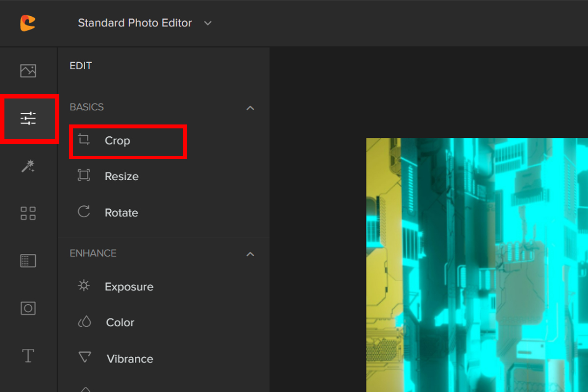Image resolution: width=588 pixels, height=392 pixels.
Task: Click the Exposure sun icon
Action: pyautogui.click(x=84, y=286)
